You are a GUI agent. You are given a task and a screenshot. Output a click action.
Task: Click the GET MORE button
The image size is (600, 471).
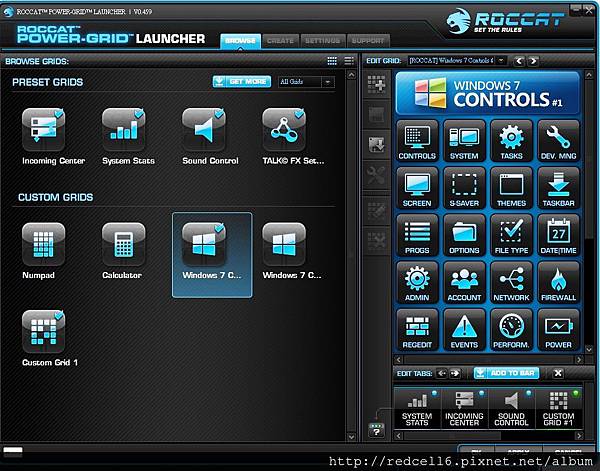point(242,81)
